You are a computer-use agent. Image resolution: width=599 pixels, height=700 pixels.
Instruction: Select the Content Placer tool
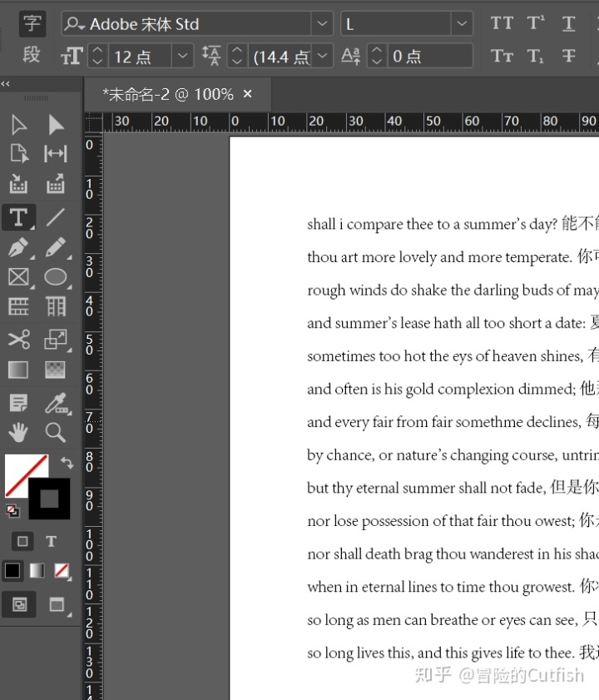tap(56, 183)
